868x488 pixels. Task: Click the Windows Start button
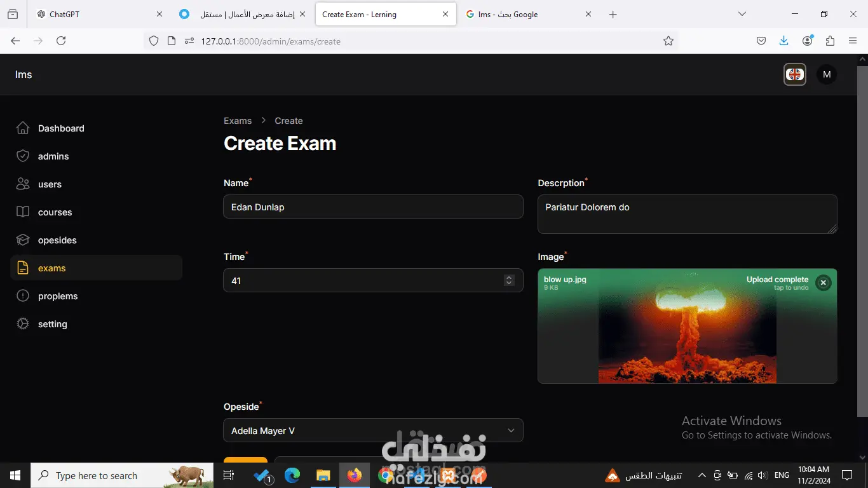coord(15,475)
